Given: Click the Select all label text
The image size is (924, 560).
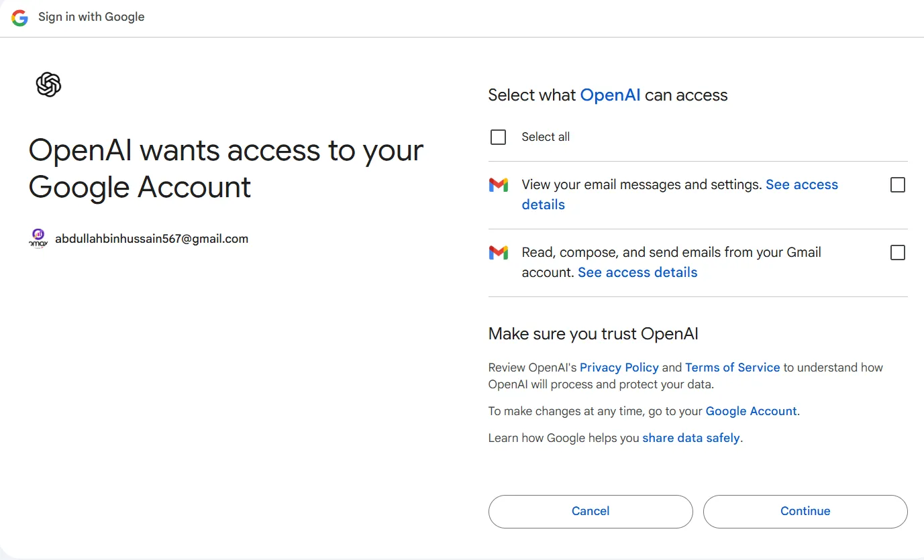Looking at the screenshot, I should (546, 137).
